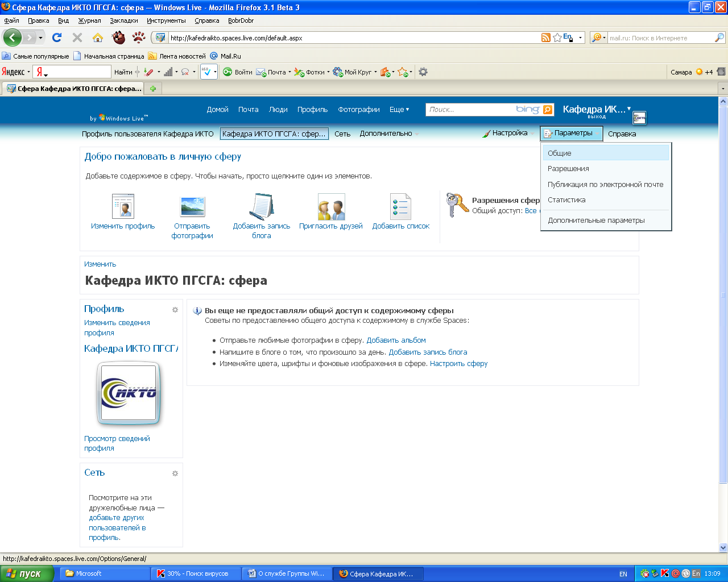Open the Журнал menu

pos(89,20)
